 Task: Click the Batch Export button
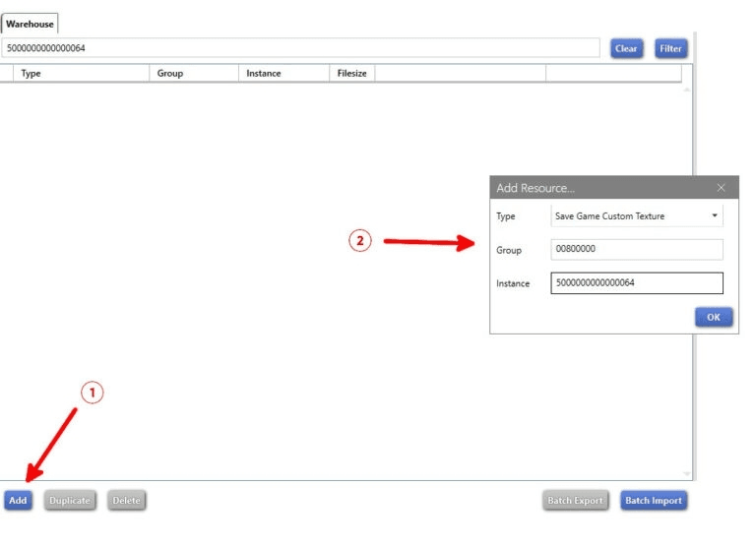coord(575,501)
